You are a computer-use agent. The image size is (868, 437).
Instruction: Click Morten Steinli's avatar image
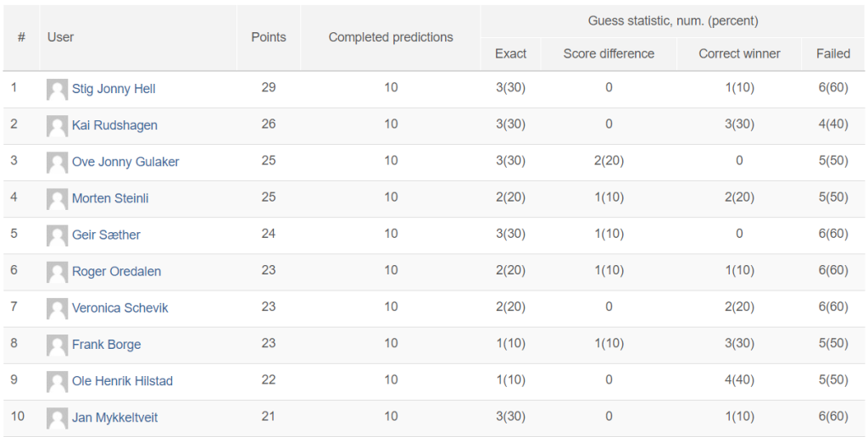[57, 199]
